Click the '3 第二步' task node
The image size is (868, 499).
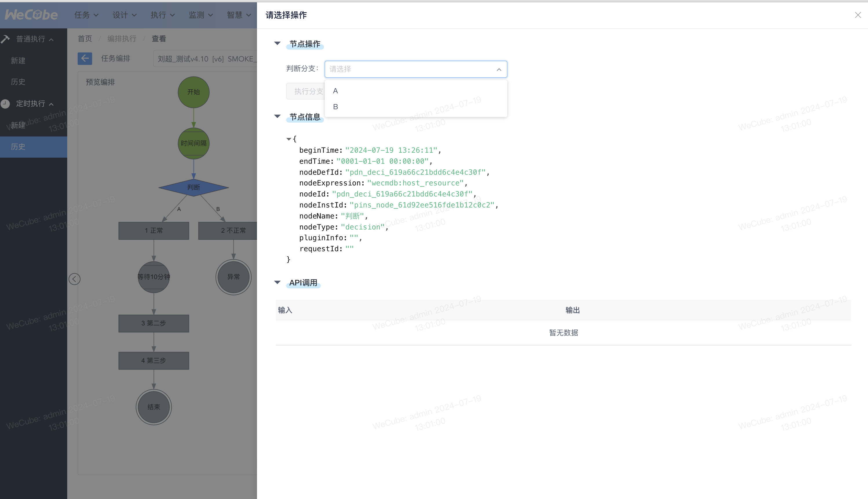tap(154, 323)
